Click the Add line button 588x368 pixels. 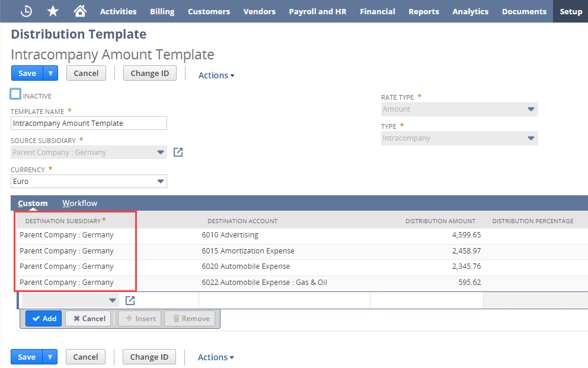click(x=43, y=318)
